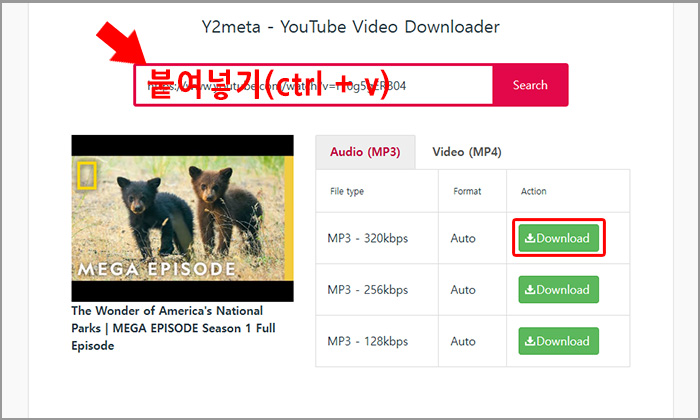Switch to the Video (MP4) tab
700x420 pixels.
467,152
